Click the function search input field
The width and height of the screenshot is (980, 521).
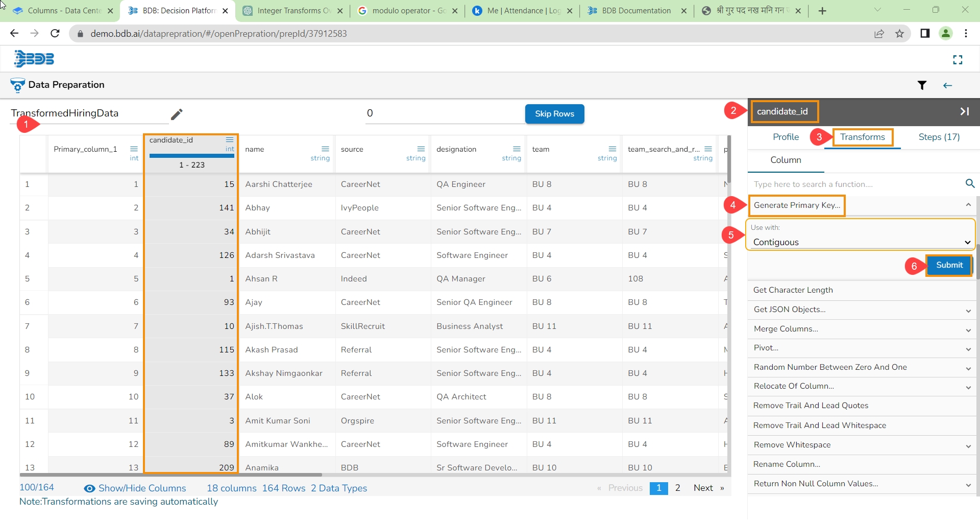(x=855, y=184)
